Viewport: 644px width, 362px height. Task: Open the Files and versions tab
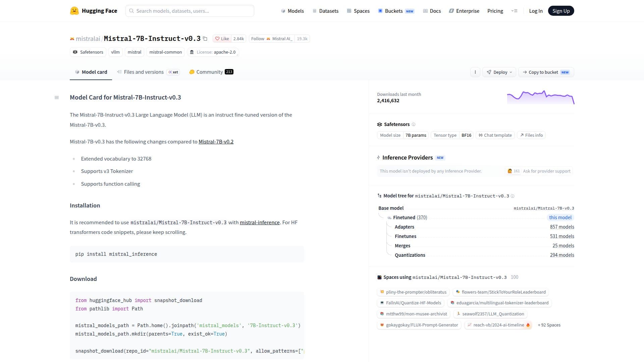(x=148, y=72)
